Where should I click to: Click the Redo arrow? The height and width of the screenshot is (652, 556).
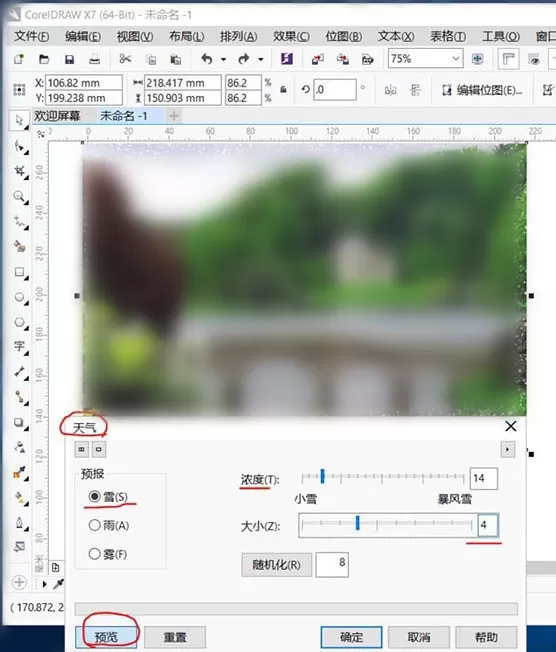coord(244,59)
